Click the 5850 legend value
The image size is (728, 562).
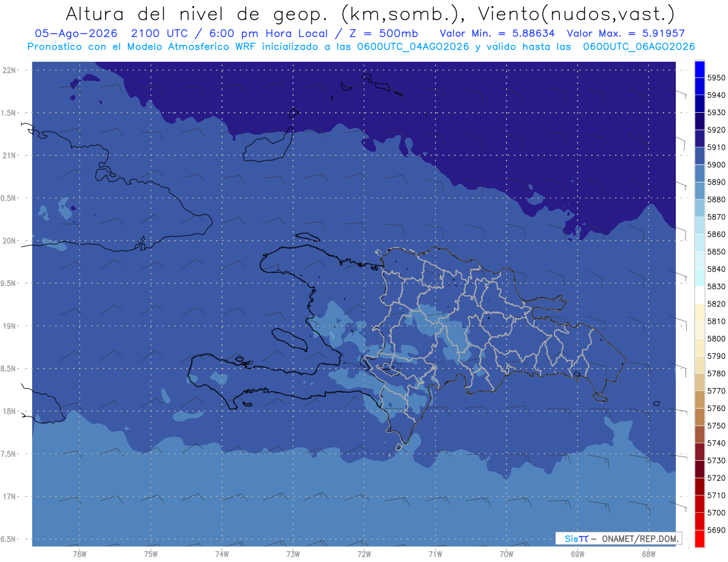(716, 252)
